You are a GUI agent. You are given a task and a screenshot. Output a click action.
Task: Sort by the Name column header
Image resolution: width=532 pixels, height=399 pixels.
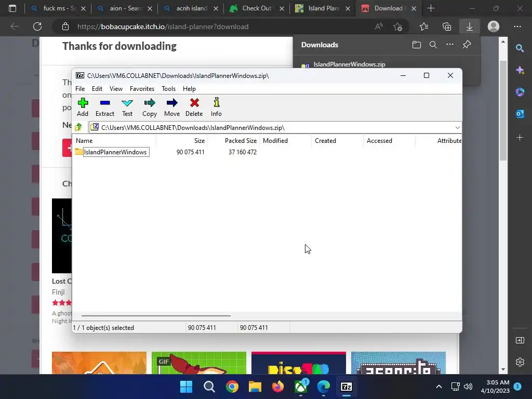coord(115,141)
